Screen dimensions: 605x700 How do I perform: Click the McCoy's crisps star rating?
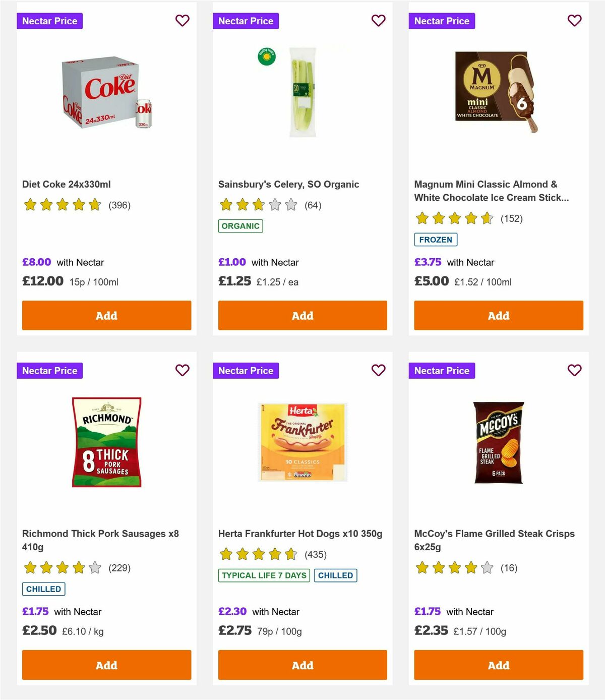coord(454,568)
